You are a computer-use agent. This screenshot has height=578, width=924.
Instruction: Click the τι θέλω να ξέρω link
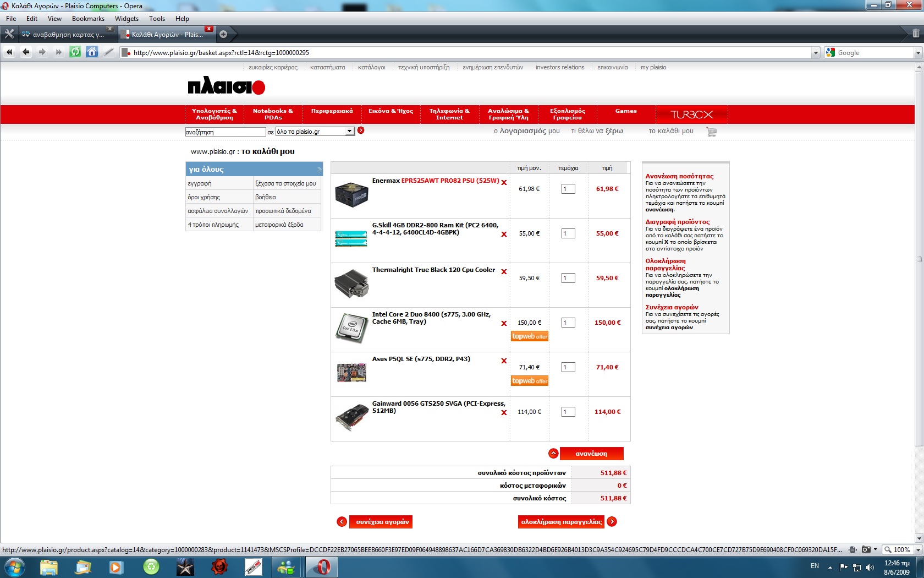tap(597, 131)
